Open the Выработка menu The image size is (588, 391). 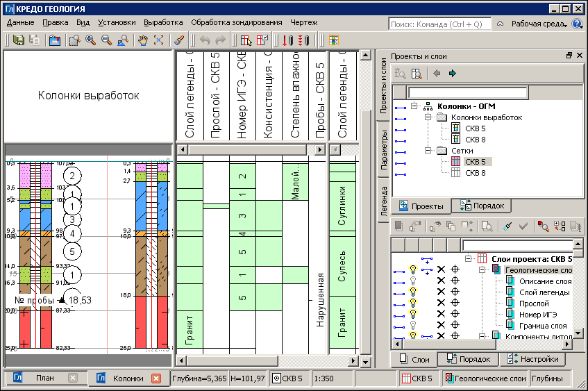(x=163, y=22)
